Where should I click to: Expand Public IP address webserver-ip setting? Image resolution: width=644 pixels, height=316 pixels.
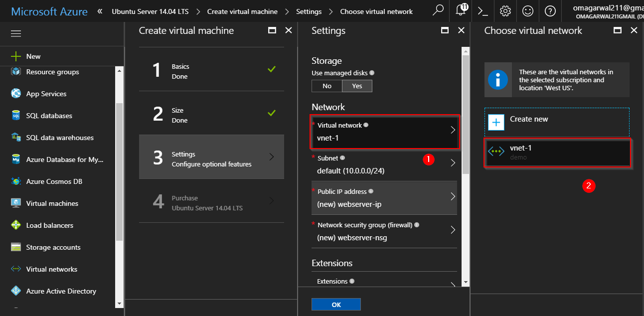pos(384,198)
